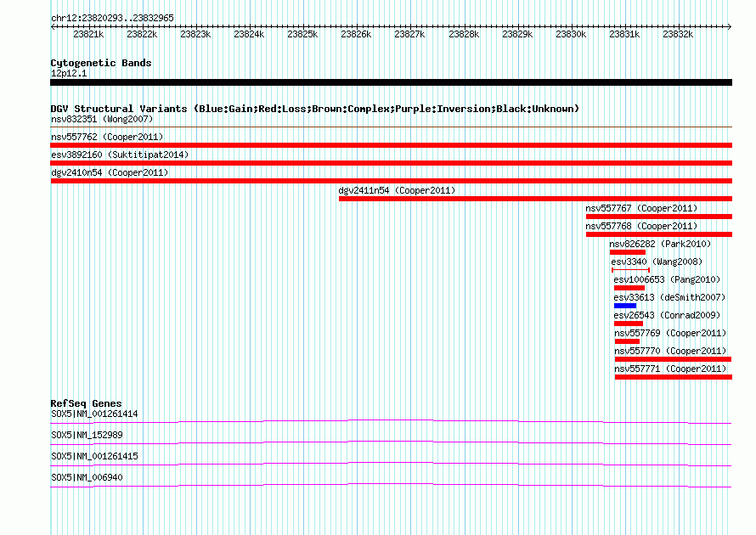This screenshot has height=535, width=756.
Task: Click the magenta intron line under SOX5|NM_152989
Action: [391, 442]
